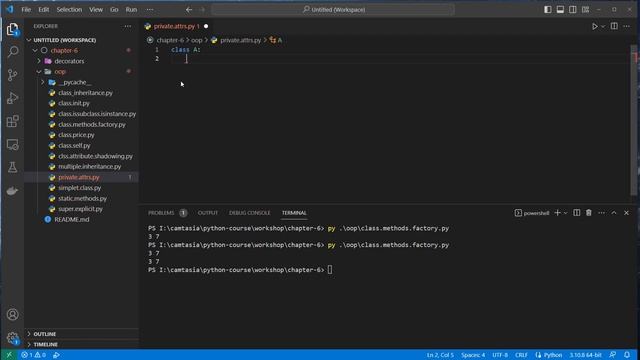Toggle secondary side bar visibility

click(573, 9)
